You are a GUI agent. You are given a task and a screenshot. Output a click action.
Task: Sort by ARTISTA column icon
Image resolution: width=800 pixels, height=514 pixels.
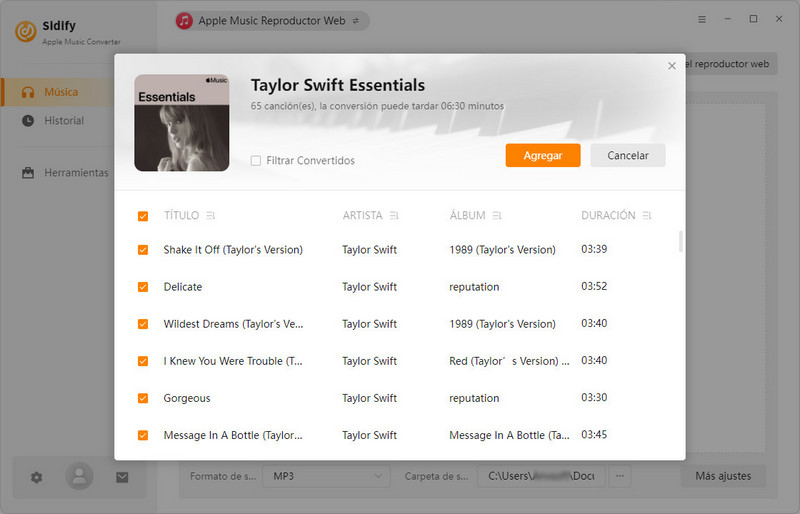394,216
